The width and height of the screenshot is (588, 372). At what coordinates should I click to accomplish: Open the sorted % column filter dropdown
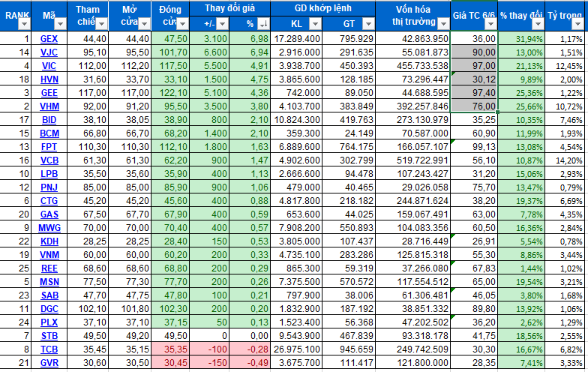coord(264,24)
